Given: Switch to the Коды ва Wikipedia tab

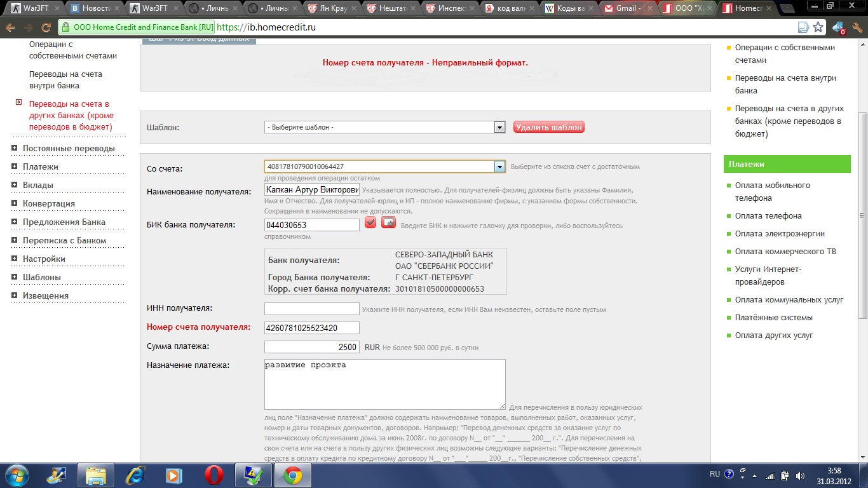Looking at the screenshot, I should (567, 9).
